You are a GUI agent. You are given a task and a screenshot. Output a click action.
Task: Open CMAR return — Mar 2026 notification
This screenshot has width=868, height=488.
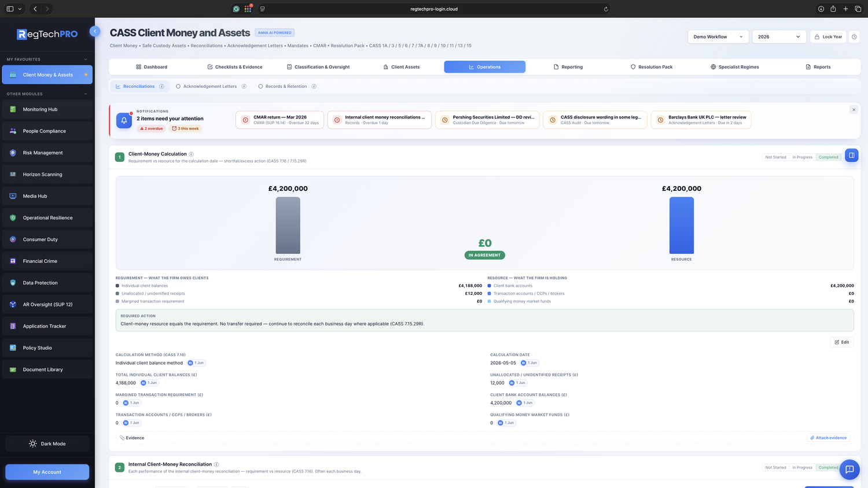(279, 120)
